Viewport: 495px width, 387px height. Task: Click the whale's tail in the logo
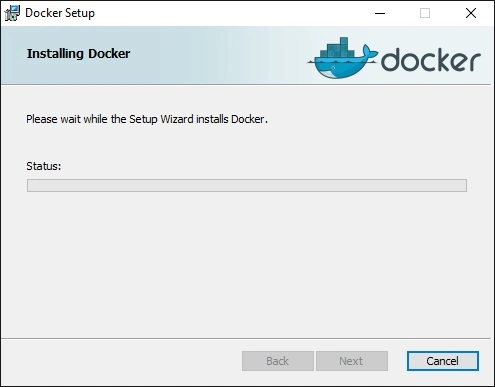(369, 53)
